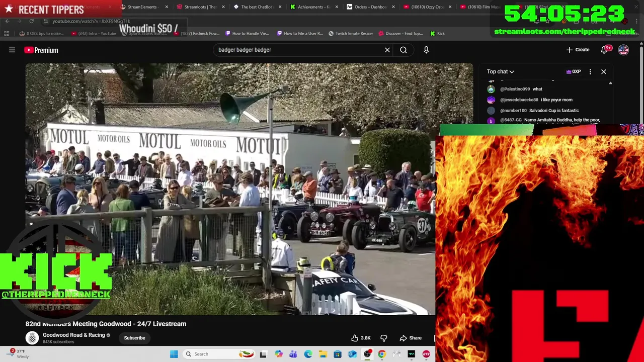
Task: Open How to File a User R... bookmark
Action: (x=299, y=33)
